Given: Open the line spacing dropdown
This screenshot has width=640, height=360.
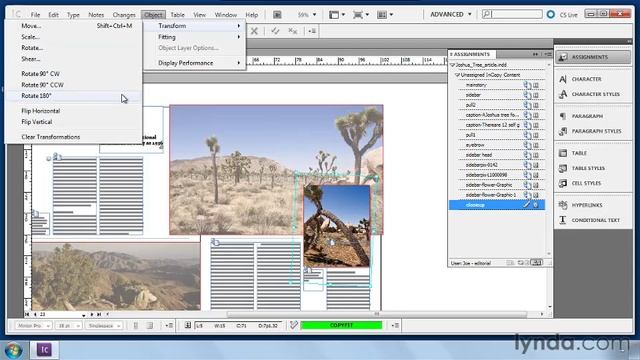Looking at the screenshot, I should [x=104, y=326].
